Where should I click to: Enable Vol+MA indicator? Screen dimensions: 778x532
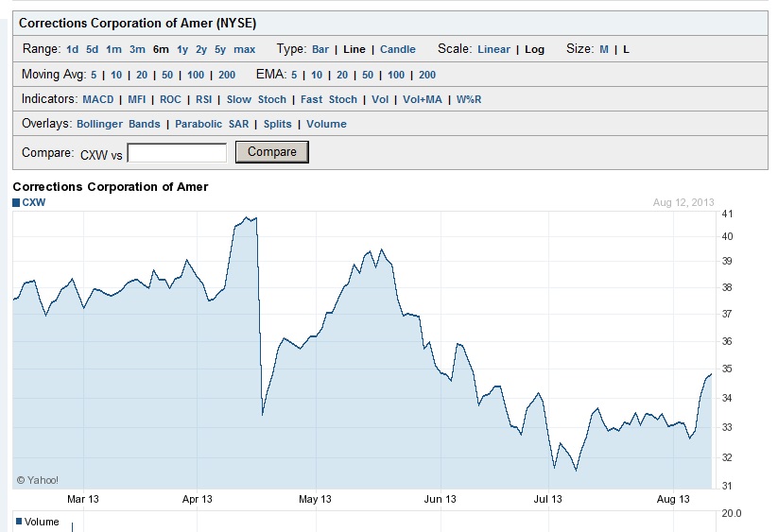pos(423,99)
